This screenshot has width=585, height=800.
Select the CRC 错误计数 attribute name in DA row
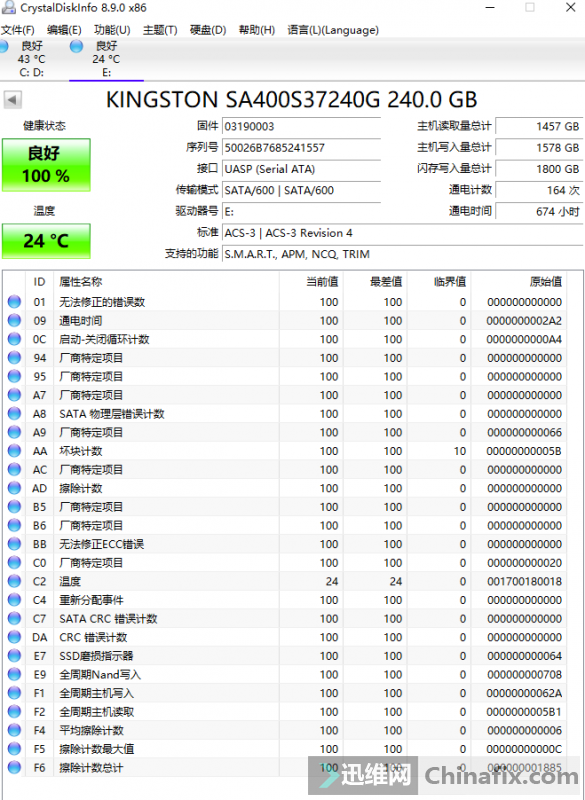click(93, 637)
